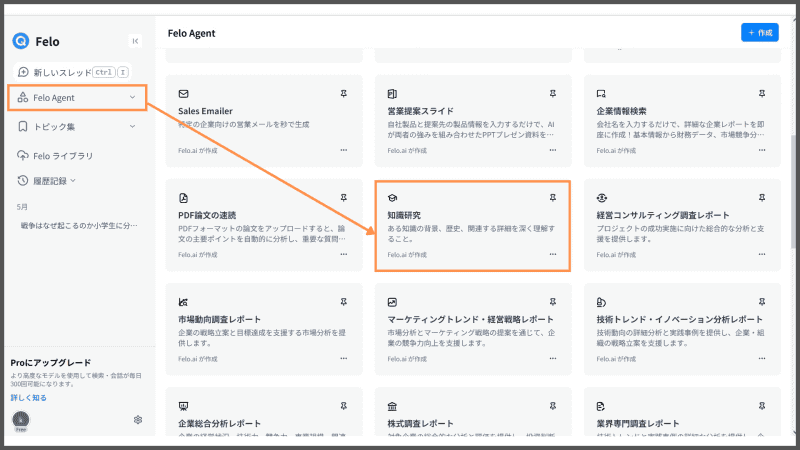Pin the 企業情報検索 agent

tap(762, 93)
